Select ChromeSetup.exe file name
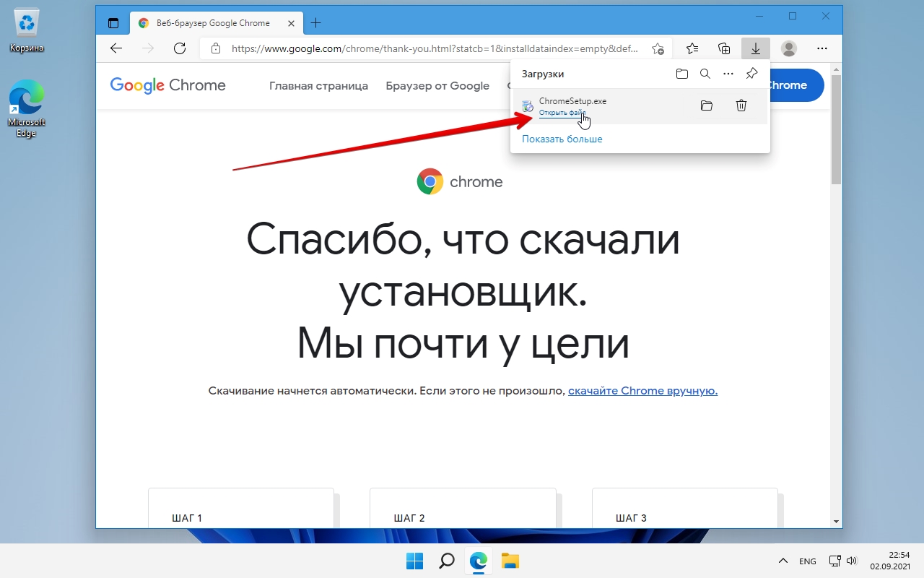Screen dimensions: 924x578 (x=572, y=101)
